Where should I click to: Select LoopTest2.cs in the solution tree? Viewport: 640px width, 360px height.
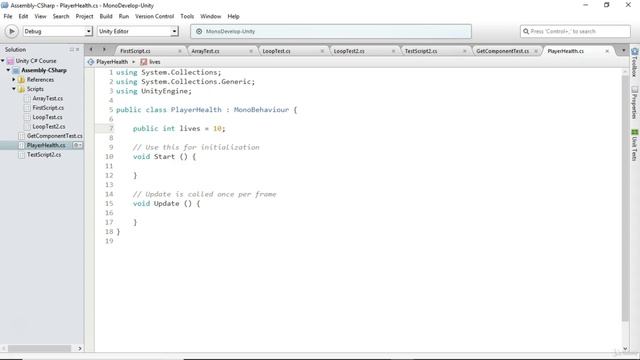point(49,127)
